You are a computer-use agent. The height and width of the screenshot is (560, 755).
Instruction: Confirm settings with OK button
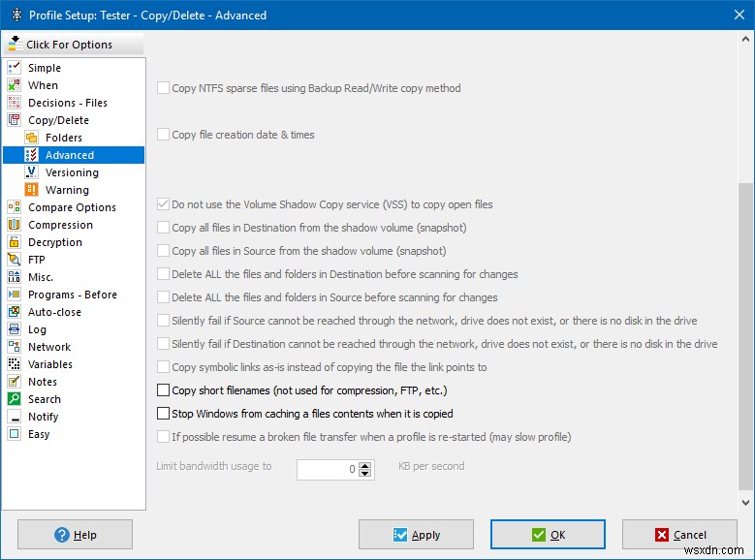click(548, 535)
